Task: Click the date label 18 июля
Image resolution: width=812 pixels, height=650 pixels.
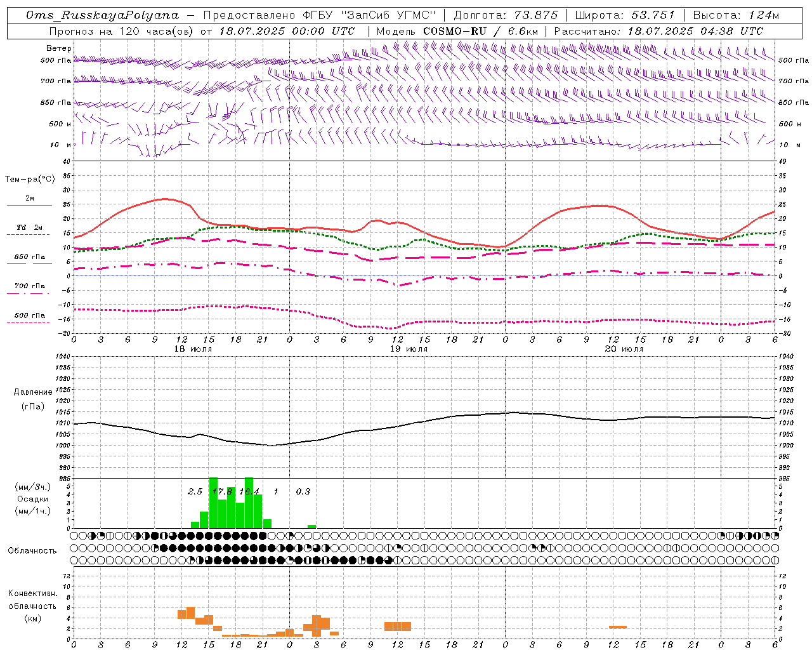Action: point(193,349)
